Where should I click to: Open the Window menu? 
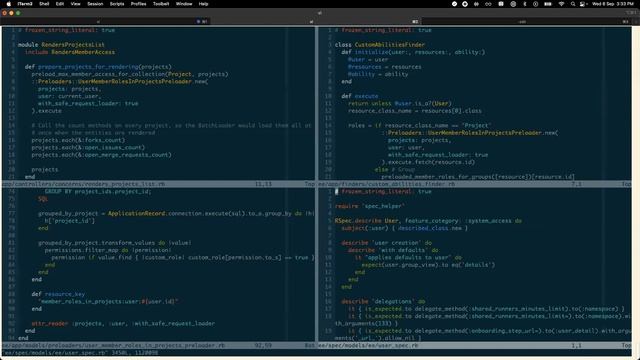pyautogui.click(x=184, y=4)
